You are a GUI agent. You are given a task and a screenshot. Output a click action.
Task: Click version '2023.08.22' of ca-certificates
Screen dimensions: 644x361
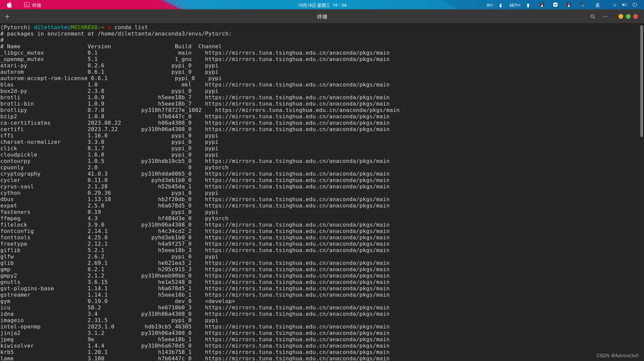coord(104,123)
